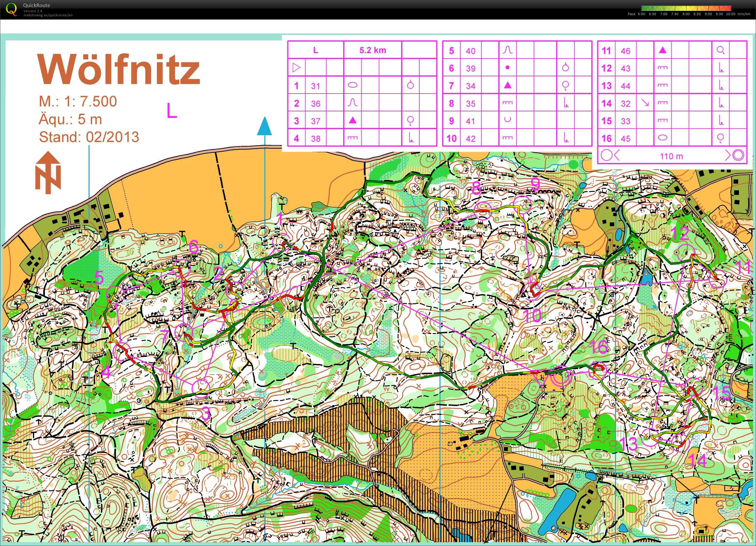Click cliff symbol in control 15 row
756x546 pixels.
(663, 120)
